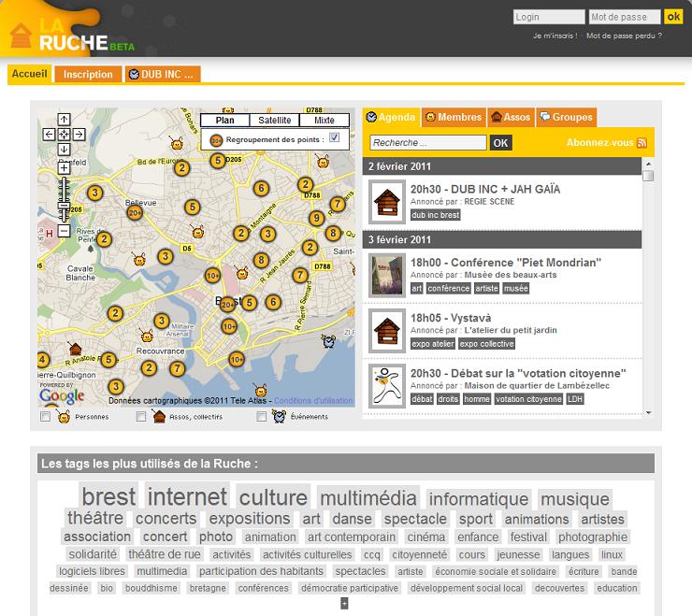Open the 20+ cluster marker near Bellevue

(x=135, y=213)
